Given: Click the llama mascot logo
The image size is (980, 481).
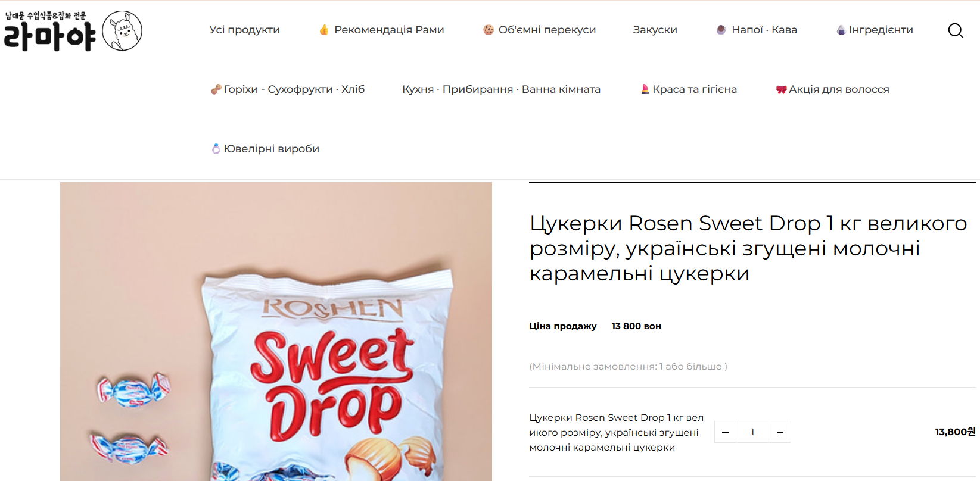Looking at the screenshot, I should [122, 30].
